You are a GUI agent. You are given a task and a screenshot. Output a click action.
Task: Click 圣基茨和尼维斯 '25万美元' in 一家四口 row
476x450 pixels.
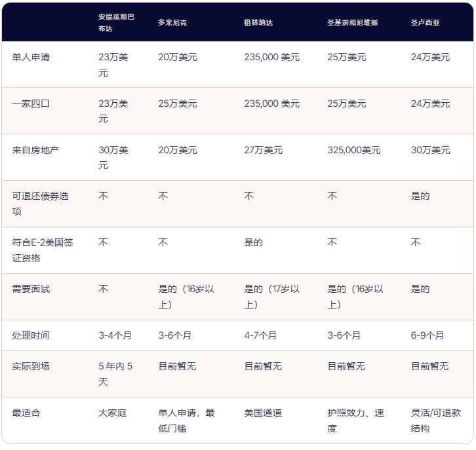[x=347, y=103]
